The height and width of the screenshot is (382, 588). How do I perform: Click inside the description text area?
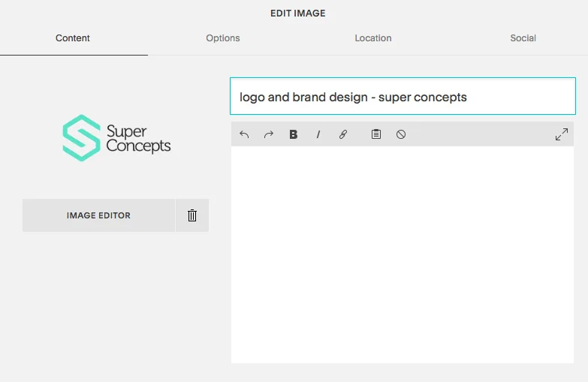[x=403, y=254]
